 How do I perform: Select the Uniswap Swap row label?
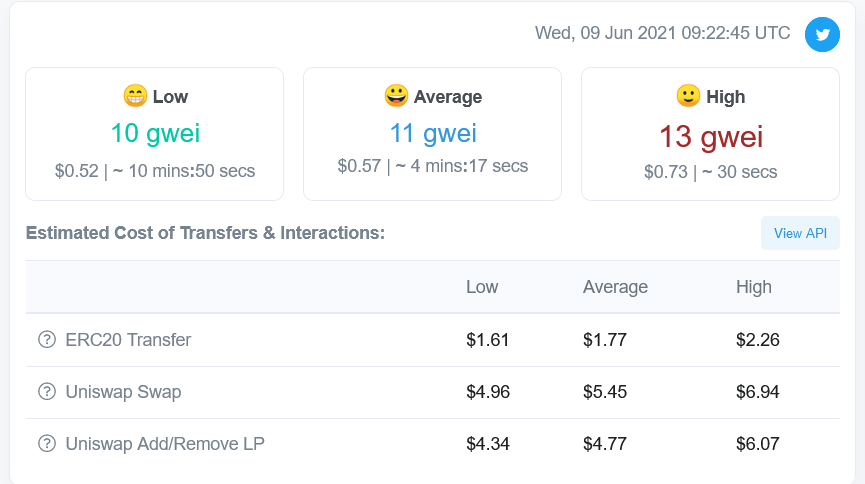(x=123, y=392)
